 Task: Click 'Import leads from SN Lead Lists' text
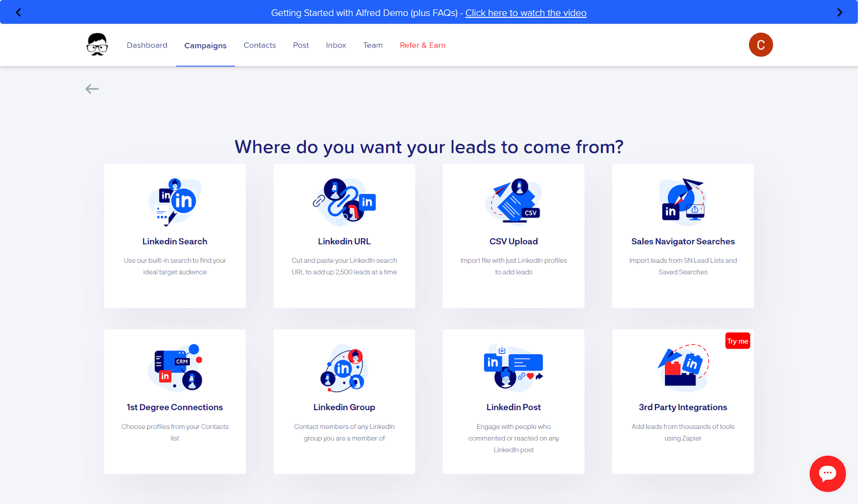point(683,266)
